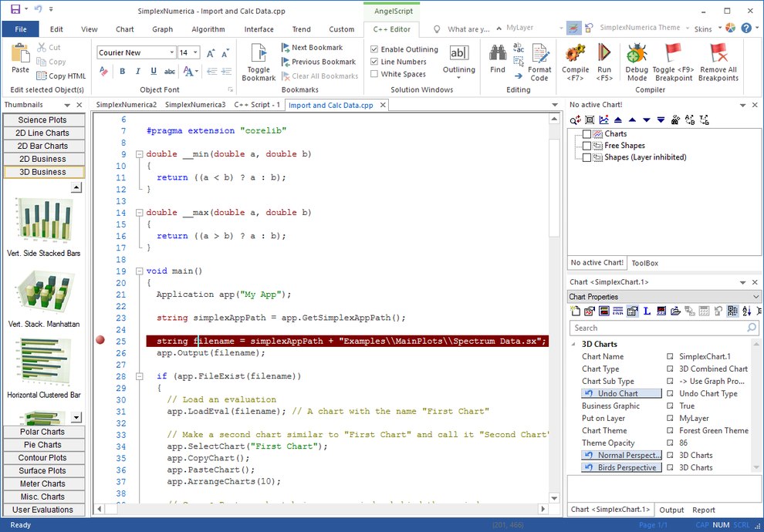
Task: Click the blue L icon in chart toolbar
Action: 647,311
